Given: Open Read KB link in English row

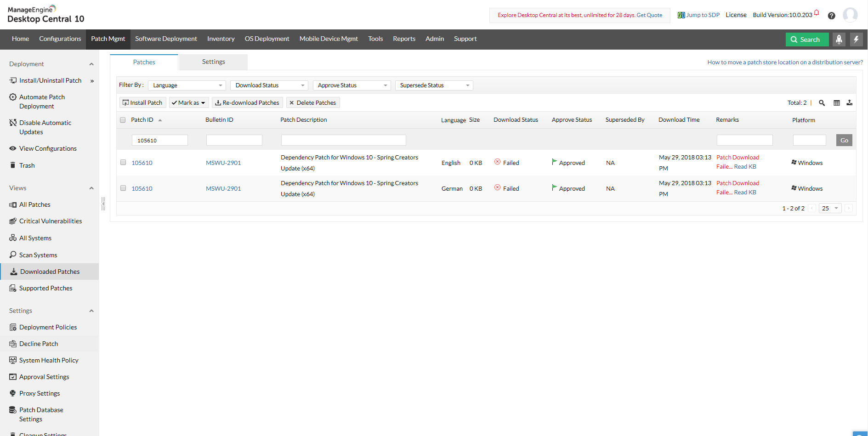Looking at the screenshot, I should coord(745,167).
